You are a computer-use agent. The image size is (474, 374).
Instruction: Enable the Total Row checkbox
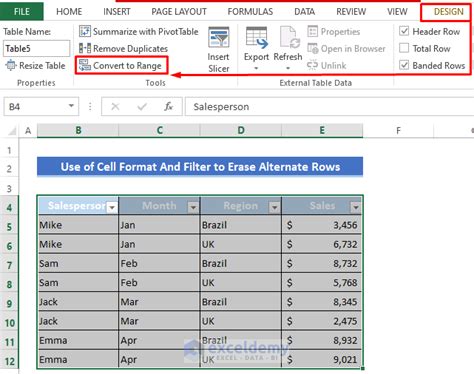(404, 48)
